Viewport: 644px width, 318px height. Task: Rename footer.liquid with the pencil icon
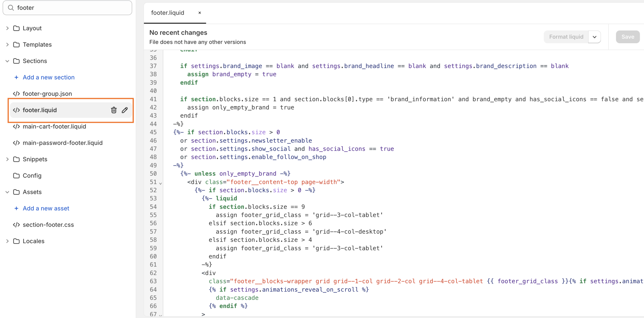(125, 110)
